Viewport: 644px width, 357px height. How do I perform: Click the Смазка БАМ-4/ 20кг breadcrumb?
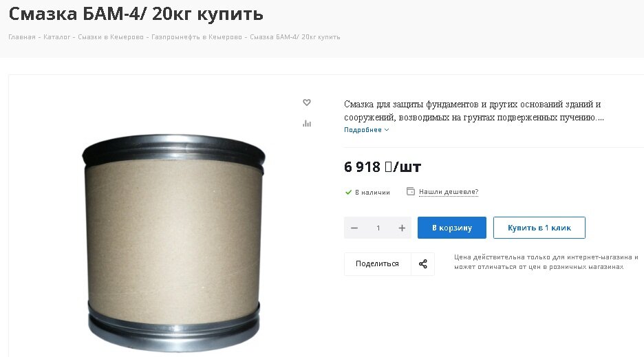pos(295,37)
